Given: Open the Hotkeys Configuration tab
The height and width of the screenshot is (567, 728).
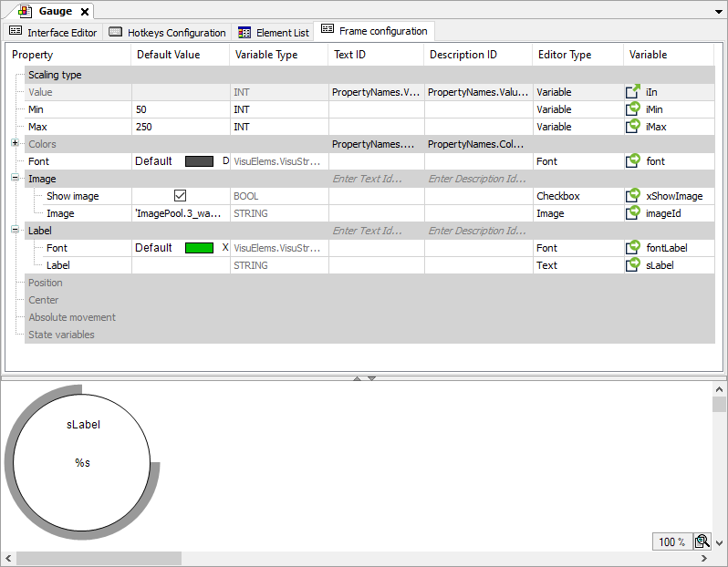Looking at the screenshot, I should (168, 32).
